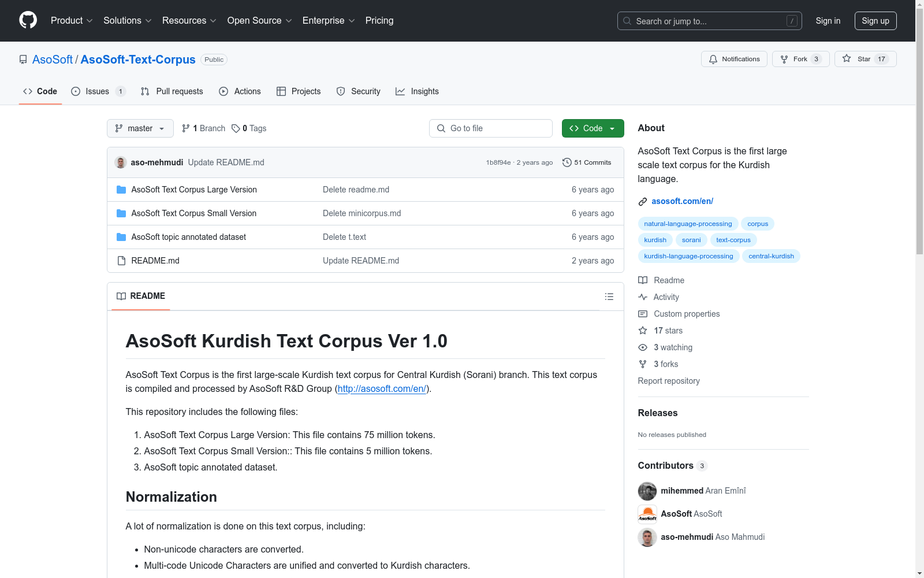
Task: Click the central-kurdish topic tag
Action: coord(771,256)
